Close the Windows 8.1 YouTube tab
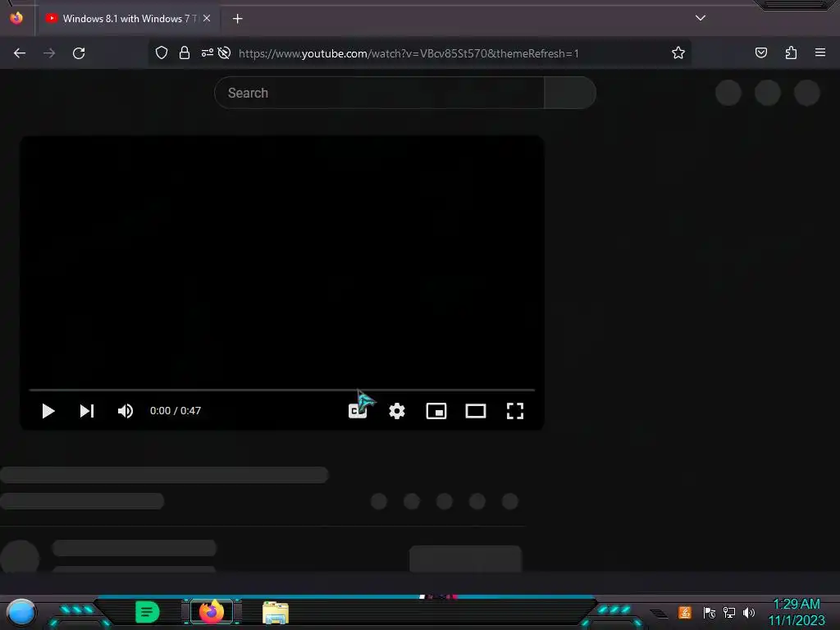Viewport: 840px width, 630px height. pos(207,18)
